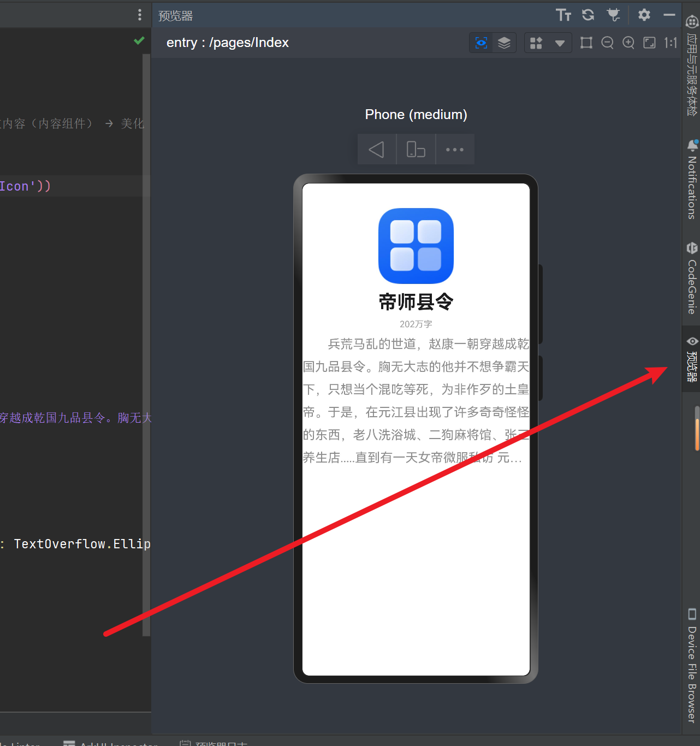Open the three-dots more options under Phone

(455, 149)
